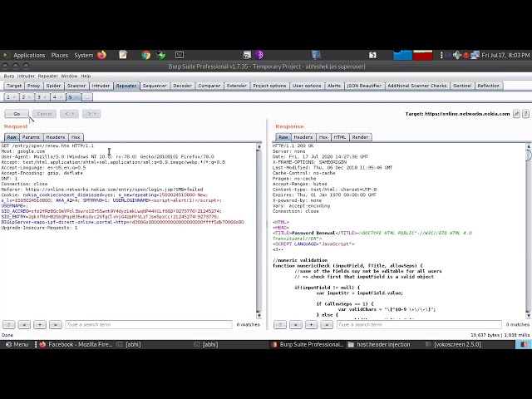
Task: Open the Window menu
Action: (x=69, y=76)
